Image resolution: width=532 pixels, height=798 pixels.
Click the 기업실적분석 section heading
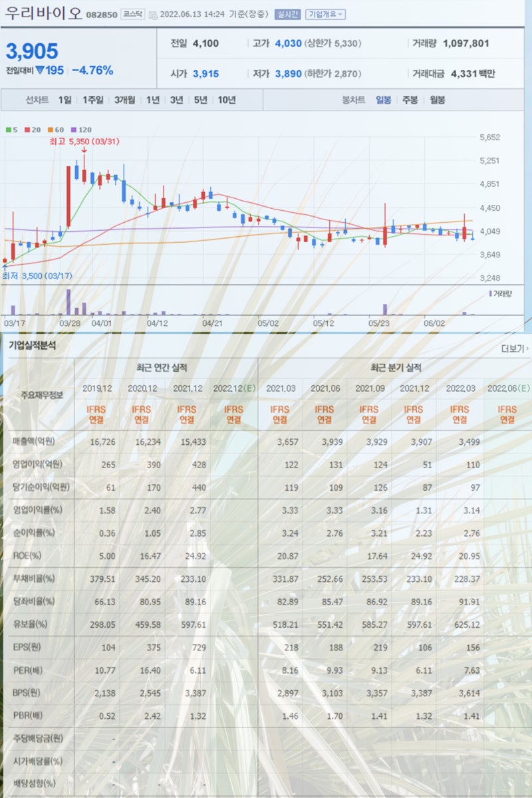(33, 346)
